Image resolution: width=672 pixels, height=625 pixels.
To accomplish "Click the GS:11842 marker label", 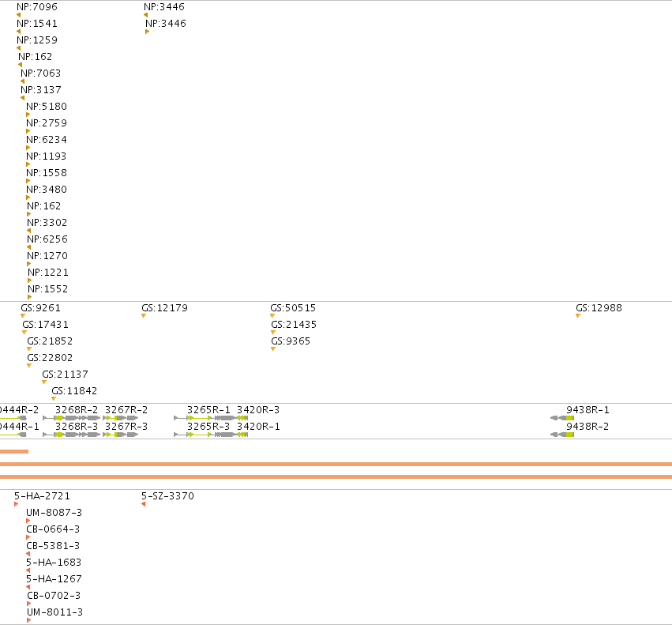I will (x=74, y=391).
